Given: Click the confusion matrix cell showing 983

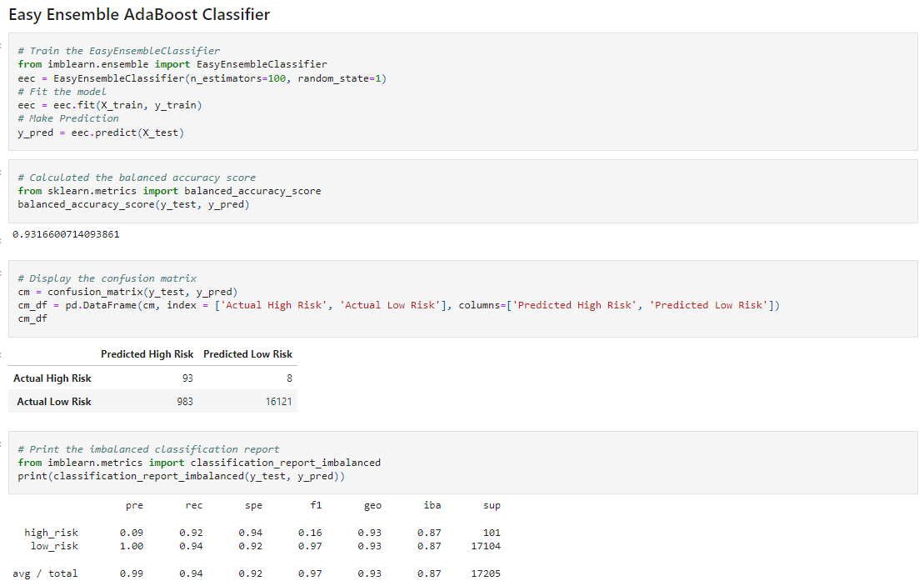Looking at the screenshot, I should click(185, 402).
